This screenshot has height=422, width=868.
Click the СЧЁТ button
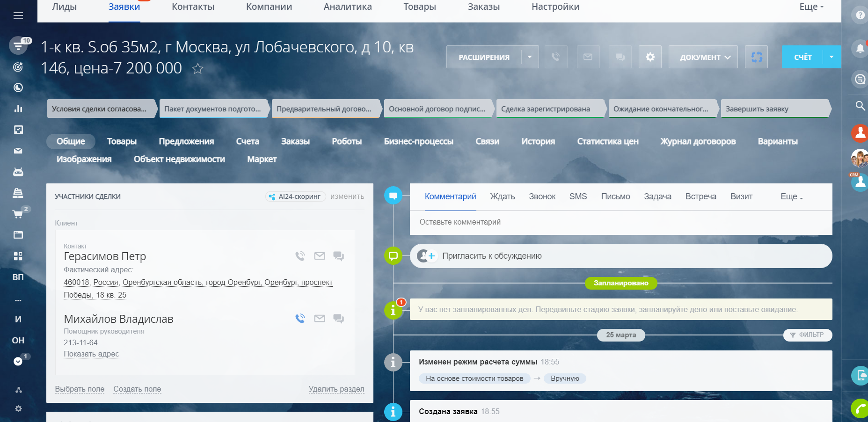(803, 57)
